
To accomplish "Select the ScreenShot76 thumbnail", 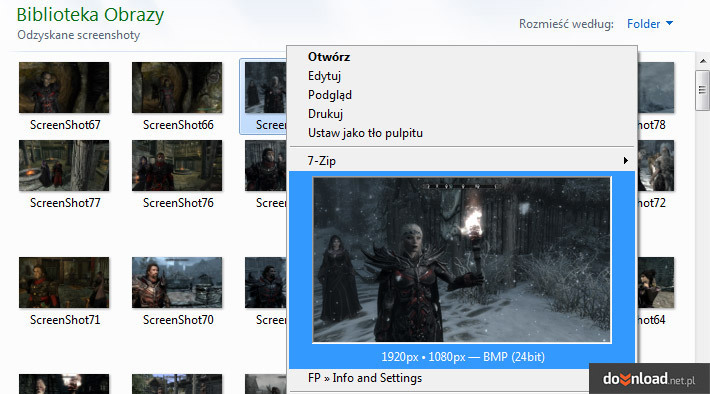I will coord(177,165).
